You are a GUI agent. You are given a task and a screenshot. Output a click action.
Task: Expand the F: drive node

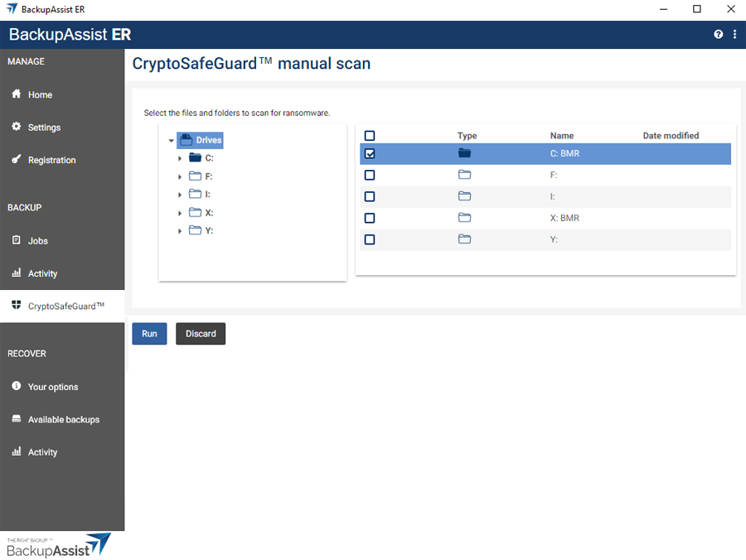[x=180, y=176]
